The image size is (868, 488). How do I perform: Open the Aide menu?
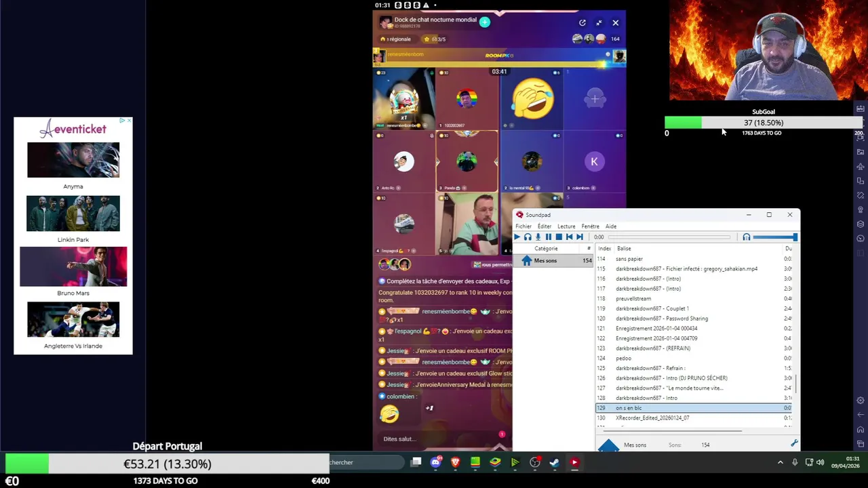(x=611, y=226)
